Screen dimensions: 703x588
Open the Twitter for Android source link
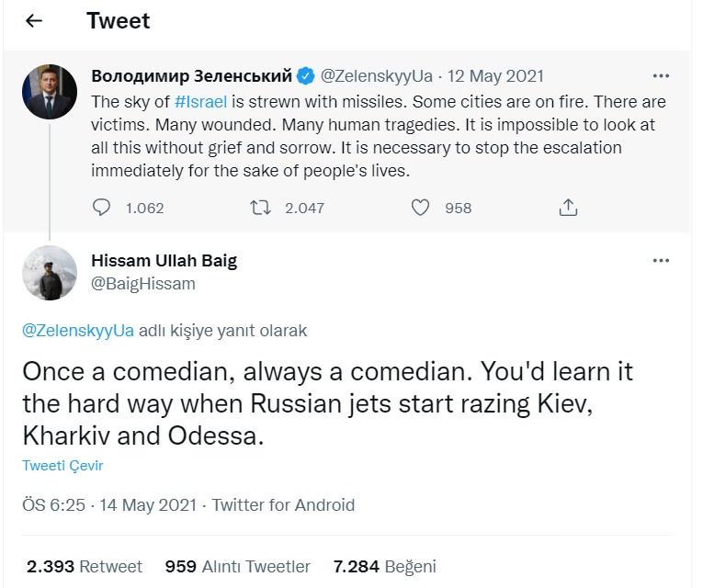pyautogui.click(x=283, y=505)
